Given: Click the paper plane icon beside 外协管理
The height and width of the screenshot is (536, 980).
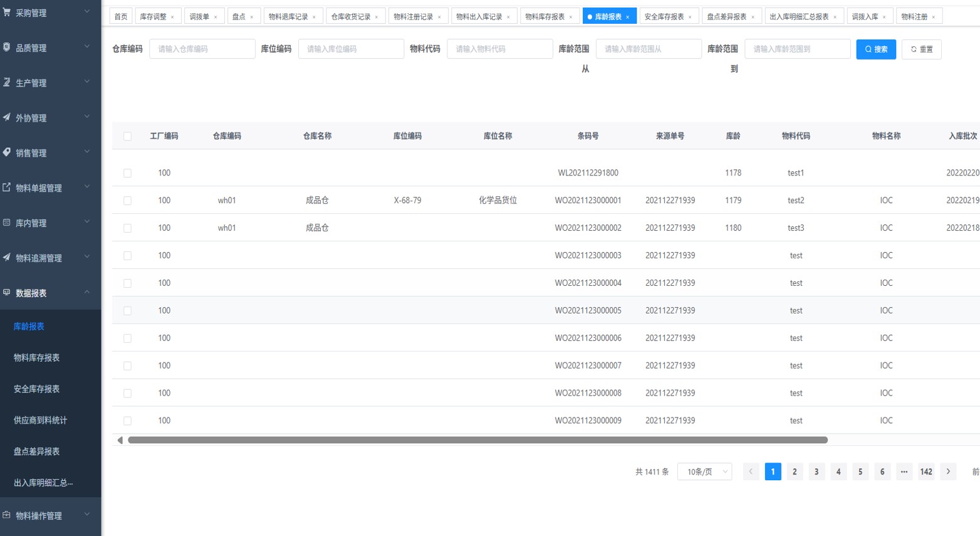Looking at the screenshot, I should [x=7, y=117].
